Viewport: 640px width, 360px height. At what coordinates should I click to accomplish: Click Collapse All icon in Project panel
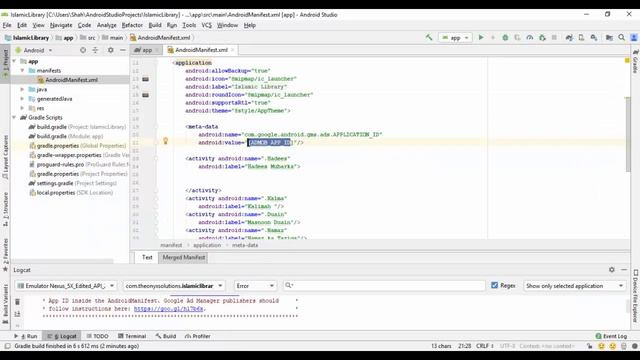(x=95, y=50)
